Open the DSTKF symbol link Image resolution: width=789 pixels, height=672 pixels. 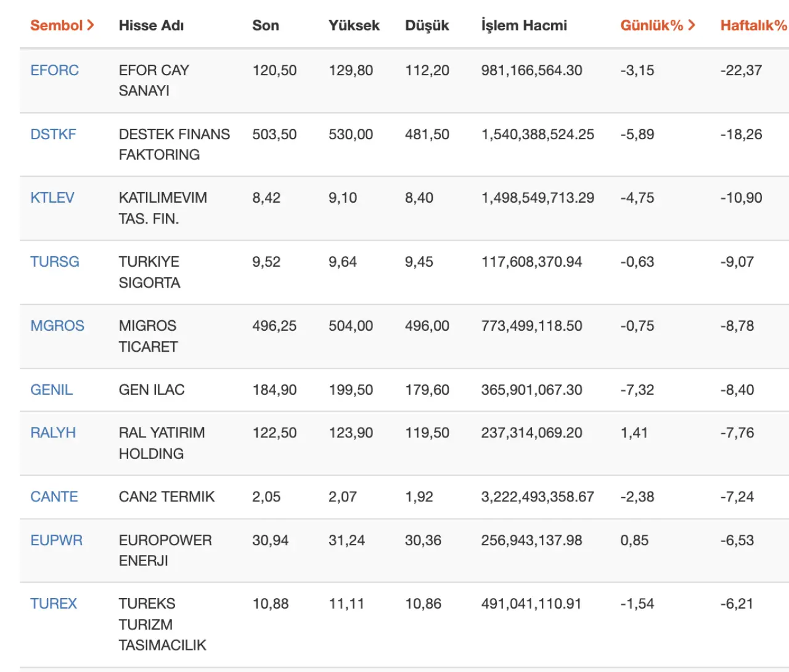53,134
